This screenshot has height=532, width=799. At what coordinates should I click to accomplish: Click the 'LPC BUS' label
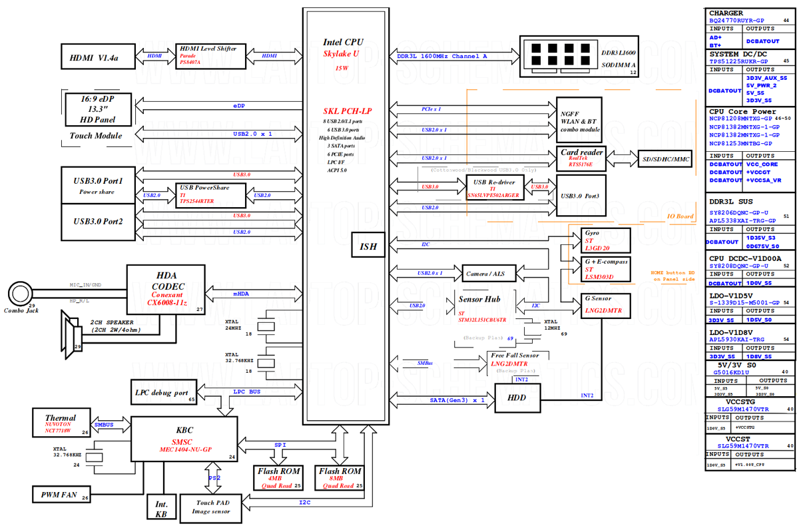[247, 392]
